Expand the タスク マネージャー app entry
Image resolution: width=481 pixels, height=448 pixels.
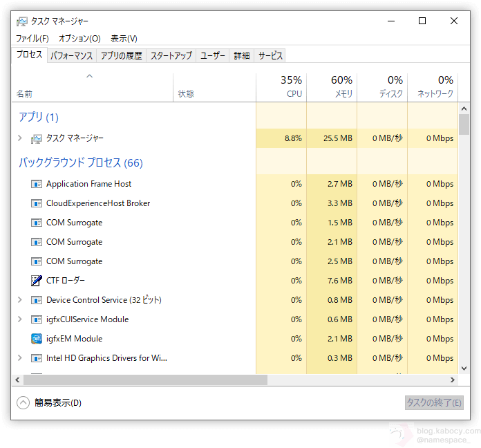20,138
